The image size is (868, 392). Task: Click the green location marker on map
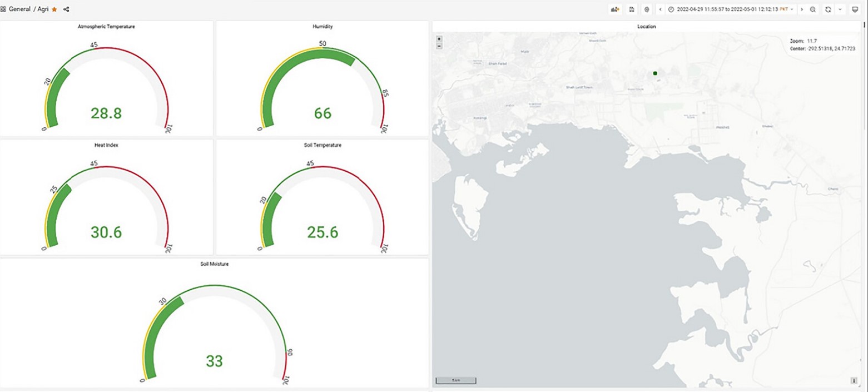click(655, 73)
